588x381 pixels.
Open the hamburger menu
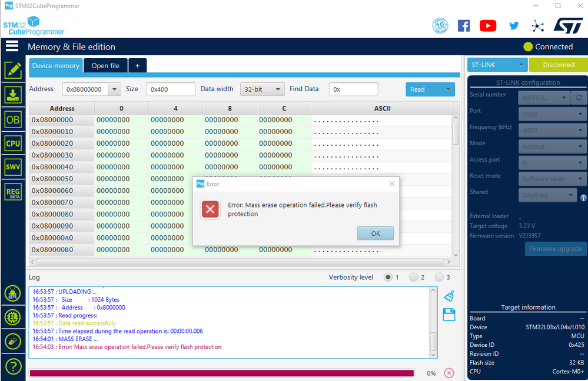click(x=12, y=46)
